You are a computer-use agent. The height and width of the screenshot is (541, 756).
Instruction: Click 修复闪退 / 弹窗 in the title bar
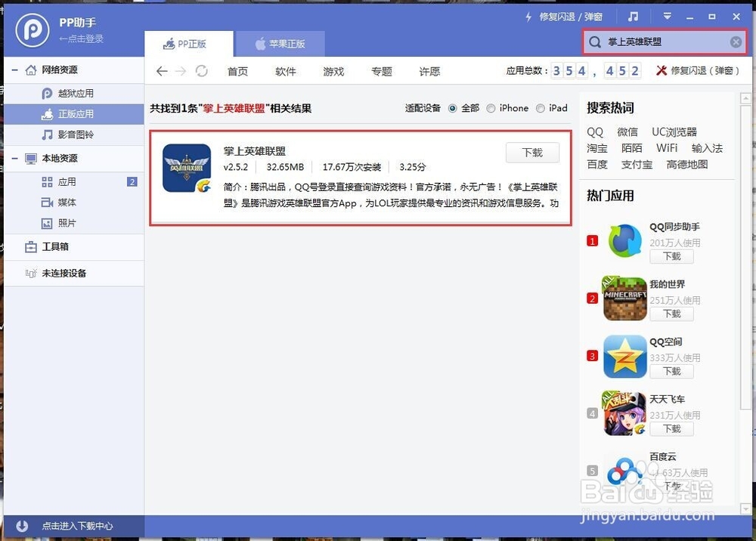[564, 17]
